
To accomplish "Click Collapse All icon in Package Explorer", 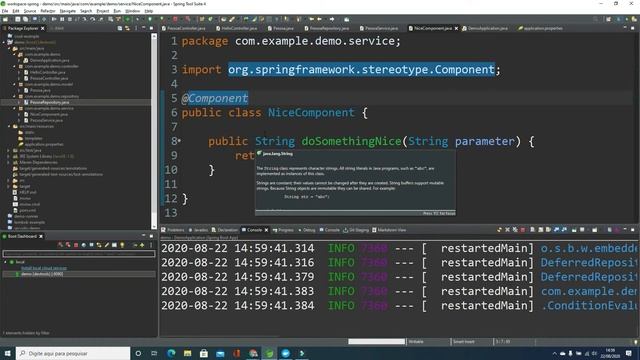I will tap(120, 28).
